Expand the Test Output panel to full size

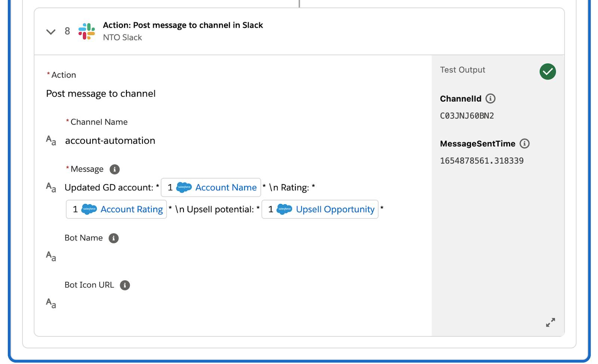click(x=550, y=322)
